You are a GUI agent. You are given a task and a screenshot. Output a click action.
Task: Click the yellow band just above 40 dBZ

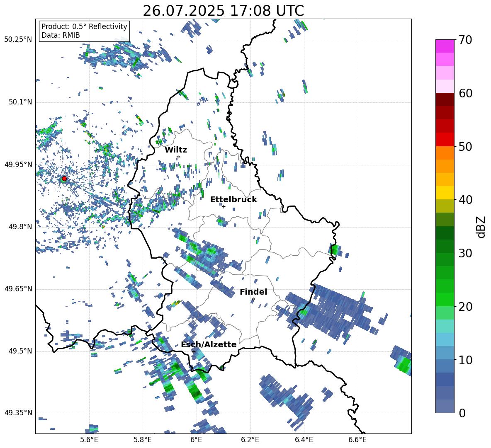coord(445,193)
